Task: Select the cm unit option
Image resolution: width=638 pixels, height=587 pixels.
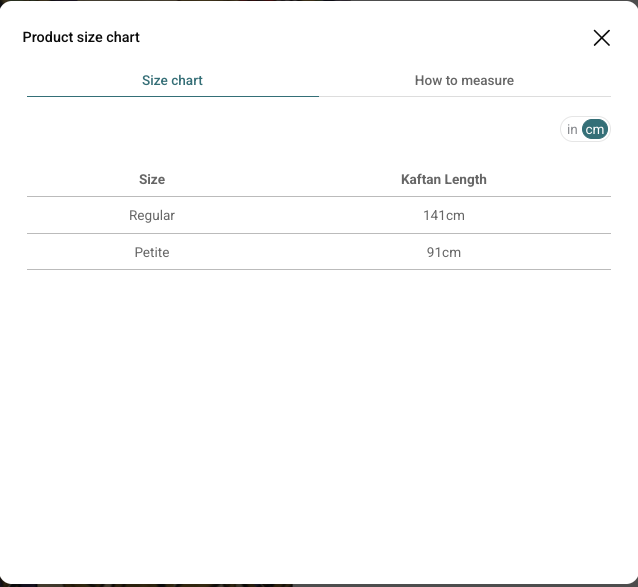Action: [595, 130]
